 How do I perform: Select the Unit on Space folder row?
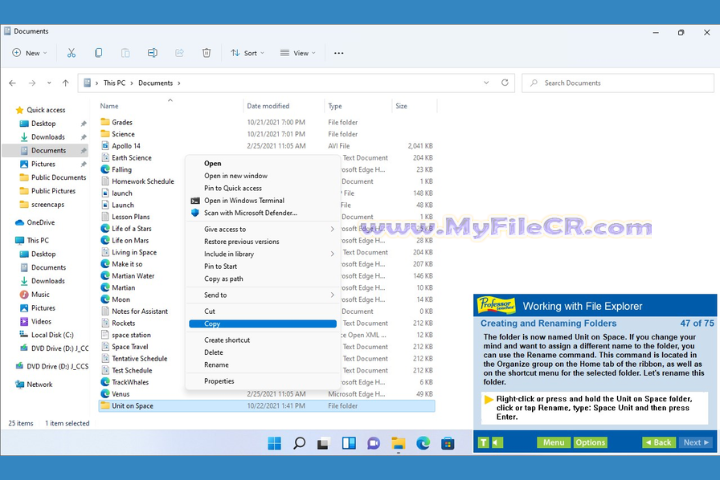pyautogui.click(x=266, y=406)
